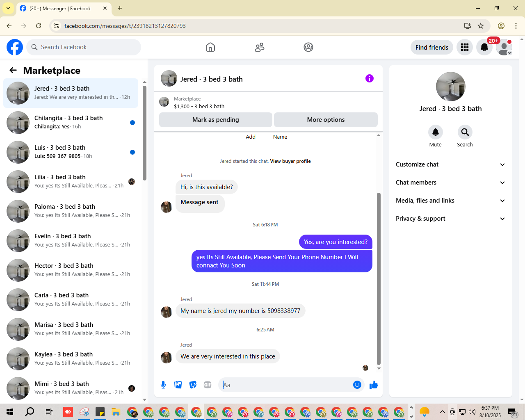Click the chat list scrollbar
The image size is (525, 420).
(144, 133)
